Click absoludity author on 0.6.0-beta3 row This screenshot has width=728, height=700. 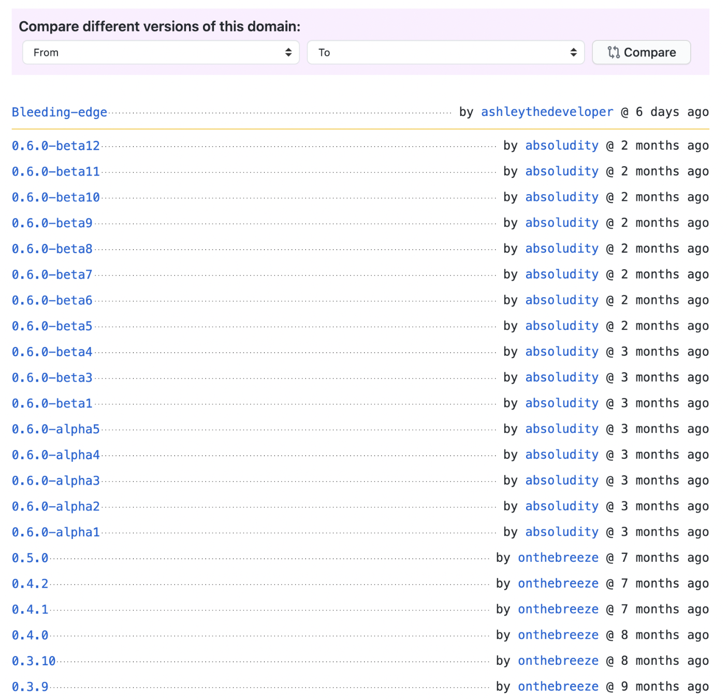click(562, 377)
